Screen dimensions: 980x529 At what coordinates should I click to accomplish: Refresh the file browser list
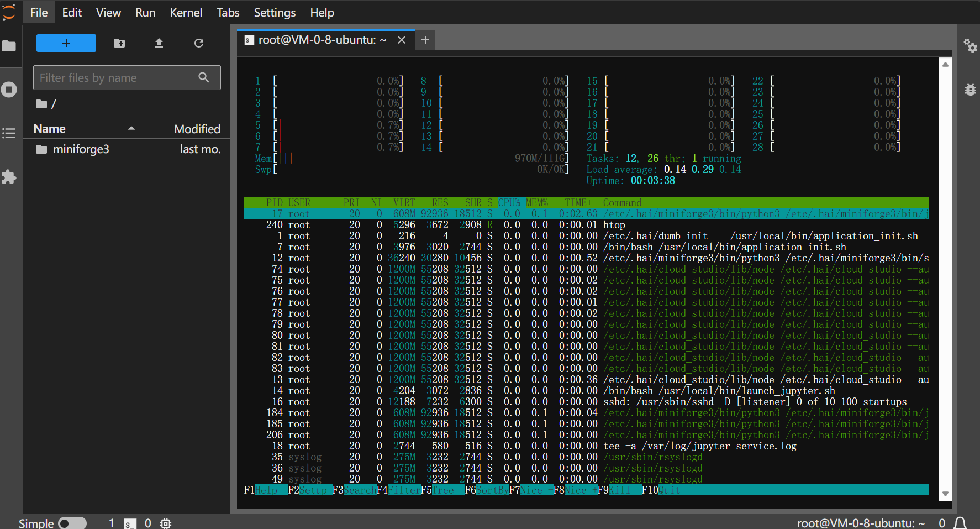coord(199,43)
